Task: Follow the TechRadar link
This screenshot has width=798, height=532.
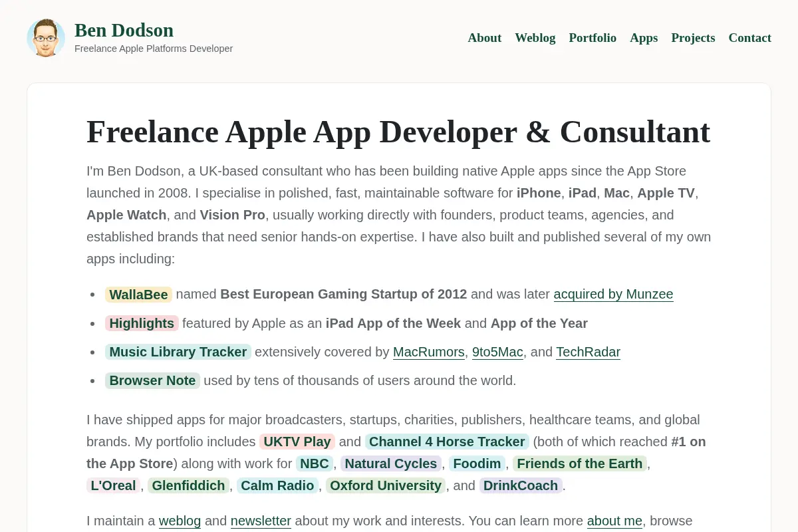Action: [x=588, y=352]
